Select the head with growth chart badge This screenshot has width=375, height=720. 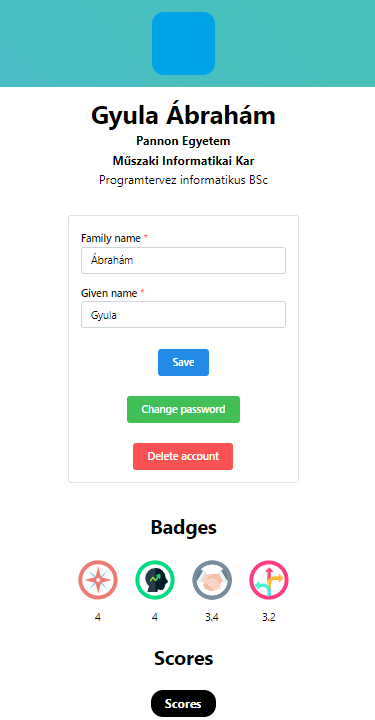[x=155, y=580]
